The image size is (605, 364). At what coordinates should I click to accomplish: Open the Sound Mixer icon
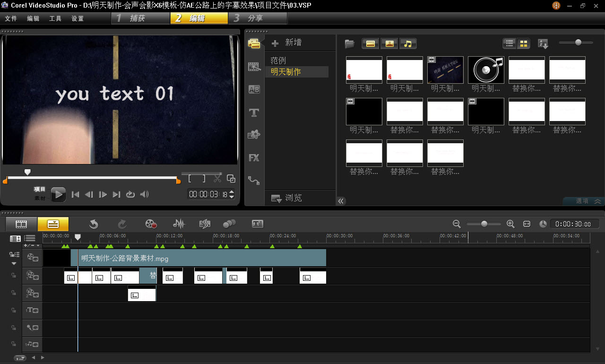tap(179, 224)
